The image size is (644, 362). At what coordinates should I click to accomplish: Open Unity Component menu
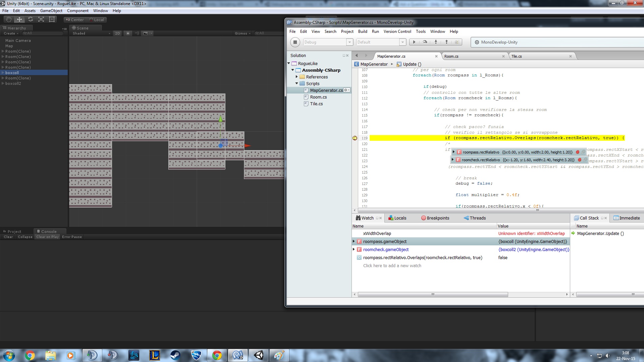pos(77,11)
